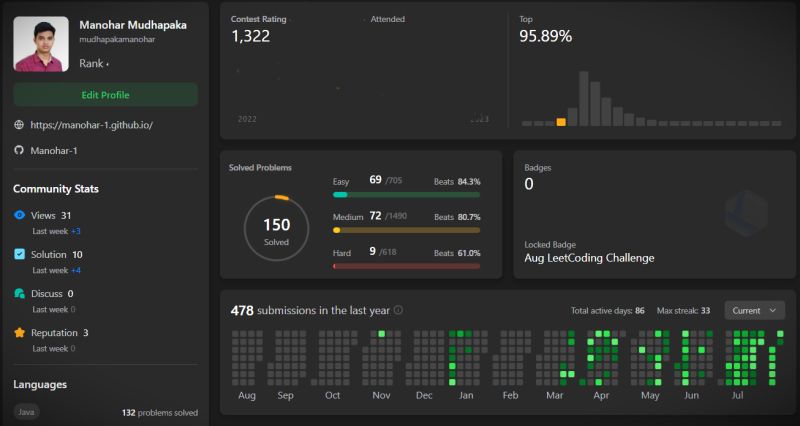800x426 pixels.
Task: Open the Manohar-1 GitHub link
Action: pos(54,151)
